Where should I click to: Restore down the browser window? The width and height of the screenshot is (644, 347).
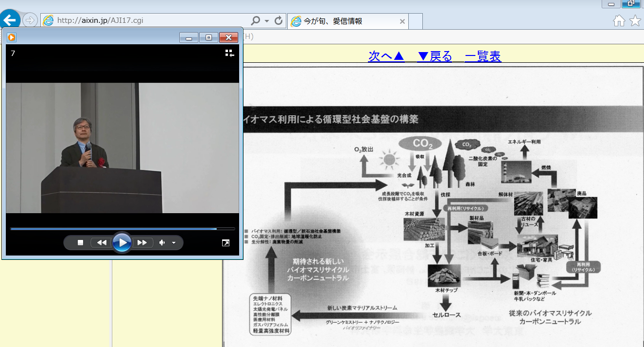(x=631, y=4)
